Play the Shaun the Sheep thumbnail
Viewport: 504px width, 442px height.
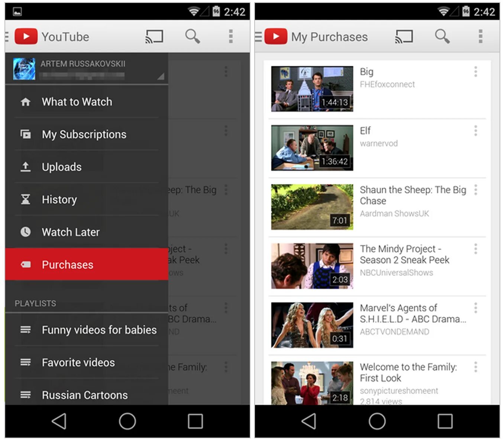pyautogui.click(x=312, y=207)
